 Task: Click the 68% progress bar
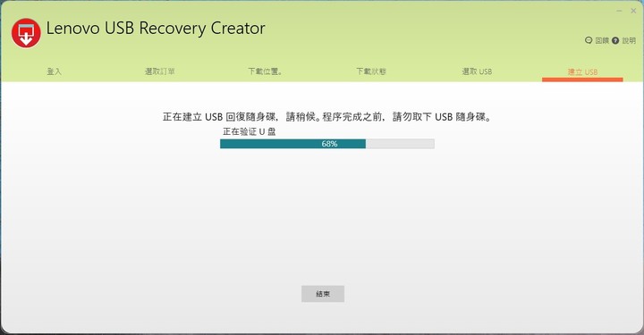(327, 144)
